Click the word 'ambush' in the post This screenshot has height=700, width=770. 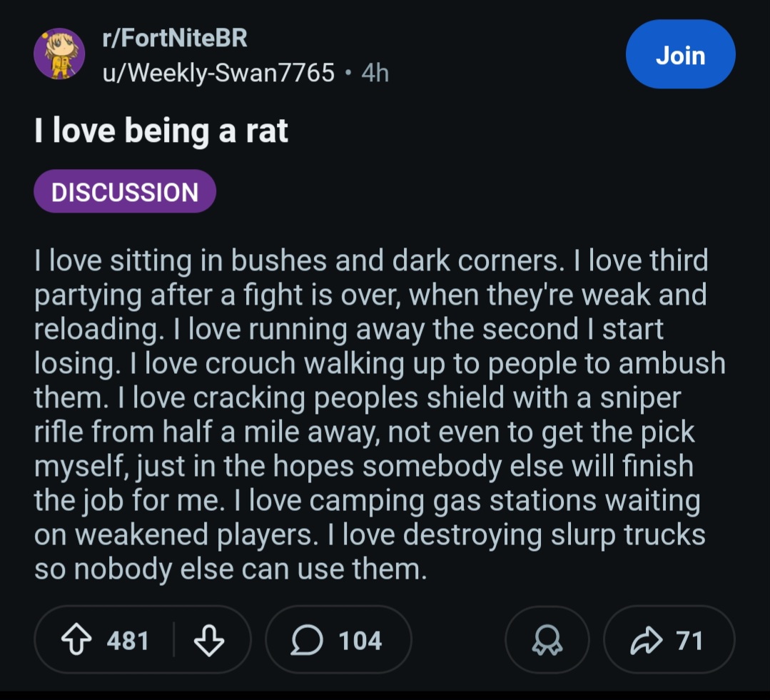[x=672, y=363]
